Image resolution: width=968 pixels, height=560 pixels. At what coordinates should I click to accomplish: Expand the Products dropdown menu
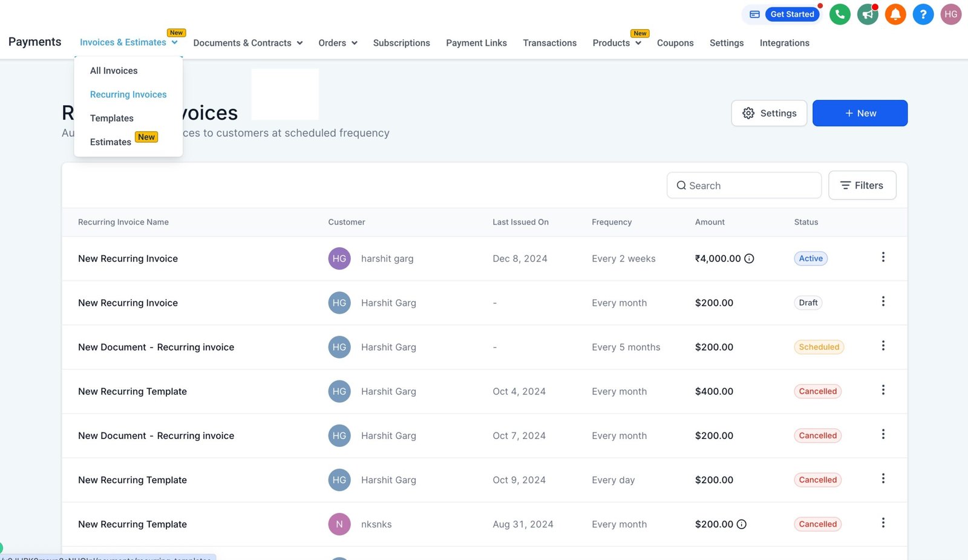coord(616,43)
